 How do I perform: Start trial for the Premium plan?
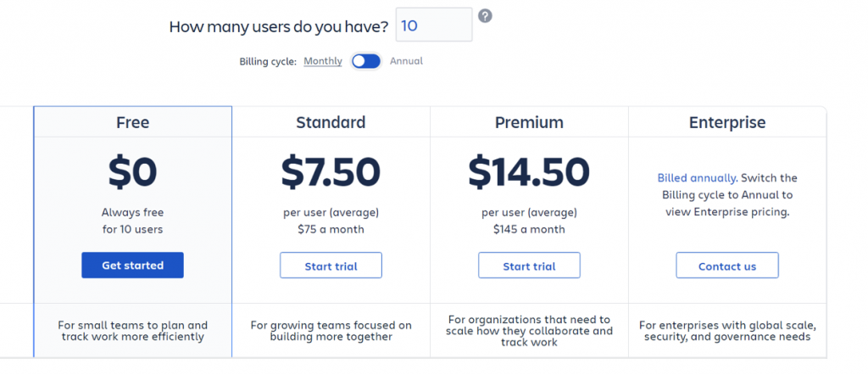529,266
